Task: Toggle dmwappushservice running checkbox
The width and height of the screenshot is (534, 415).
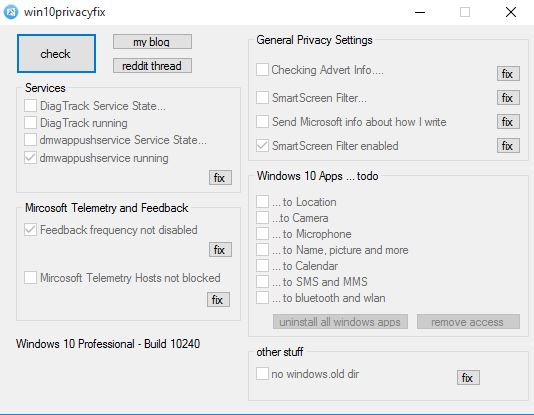Action: [30, 158]
